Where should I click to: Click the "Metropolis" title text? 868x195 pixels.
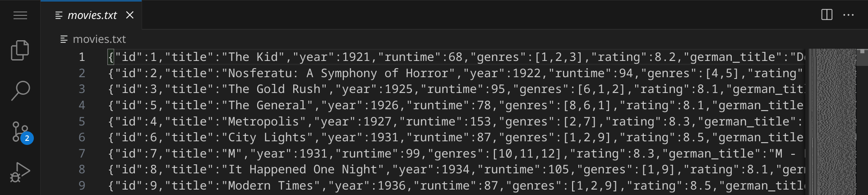coord(263,121)
